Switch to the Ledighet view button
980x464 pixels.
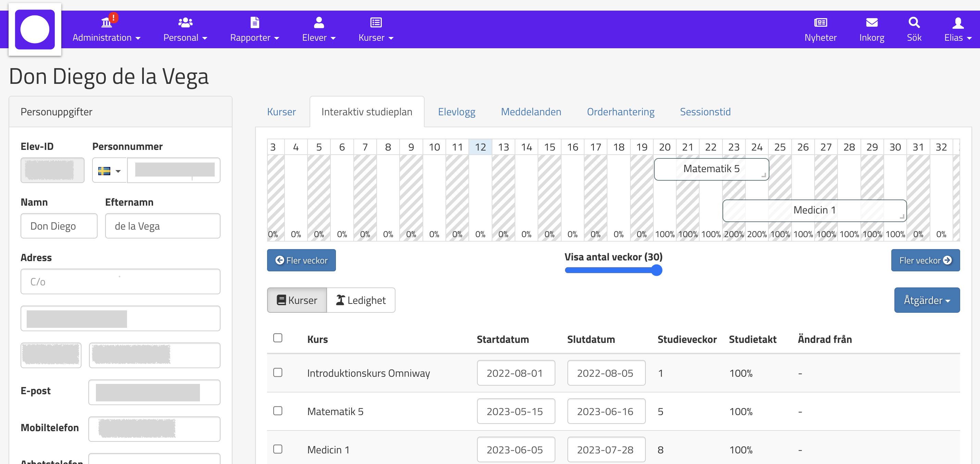tap(361, 300)
